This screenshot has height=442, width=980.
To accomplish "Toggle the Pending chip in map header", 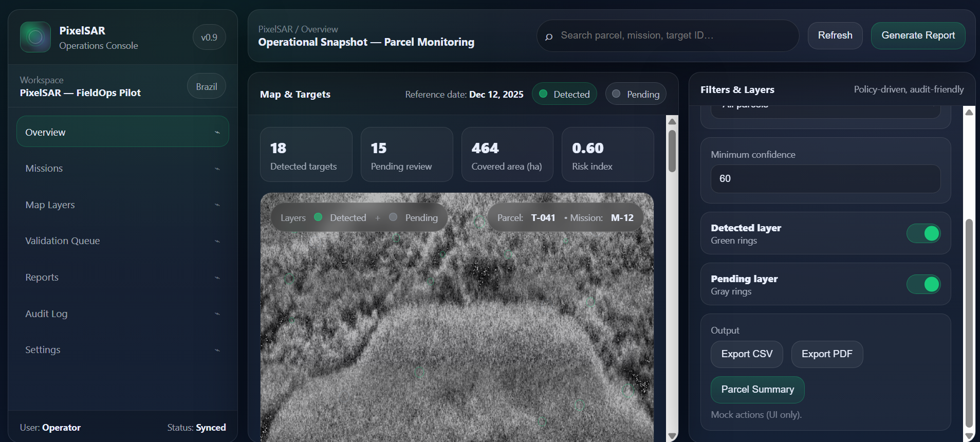I will point(636,94).
